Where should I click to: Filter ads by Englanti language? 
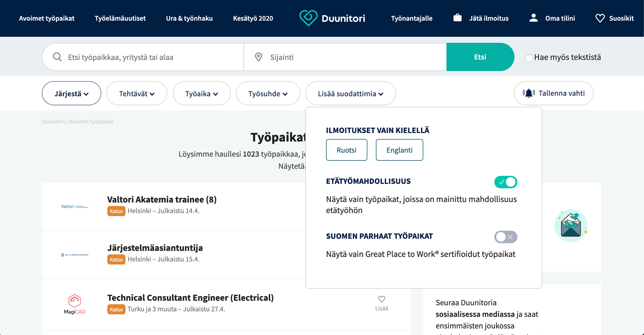pyautogui.click(x=399, y=150)
